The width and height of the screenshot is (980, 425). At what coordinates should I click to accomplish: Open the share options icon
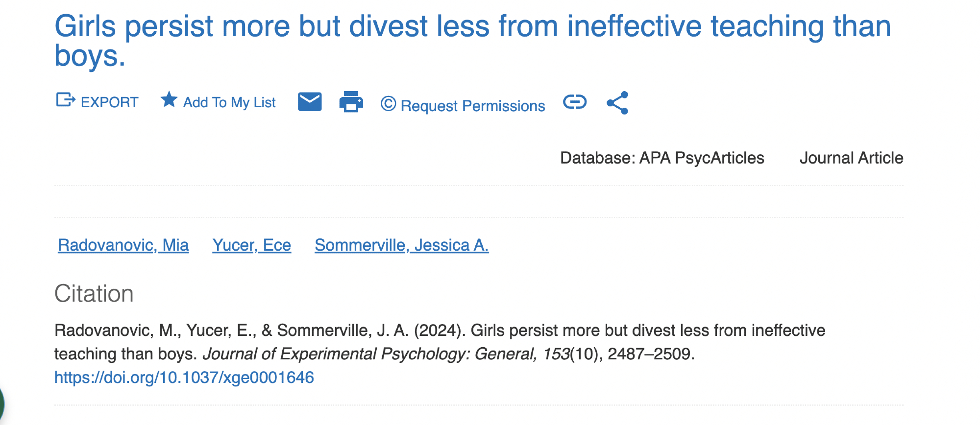point(617,103)
